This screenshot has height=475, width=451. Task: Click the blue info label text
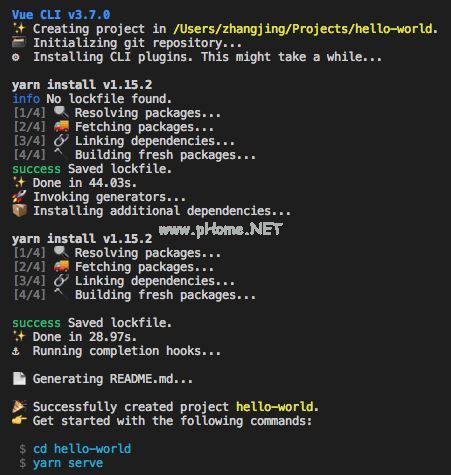[x=26, y=99]
